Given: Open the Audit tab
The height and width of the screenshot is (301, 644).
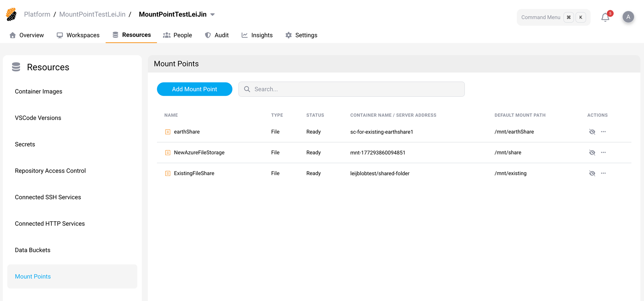Looking at the screenshot, I should [217, 35].
